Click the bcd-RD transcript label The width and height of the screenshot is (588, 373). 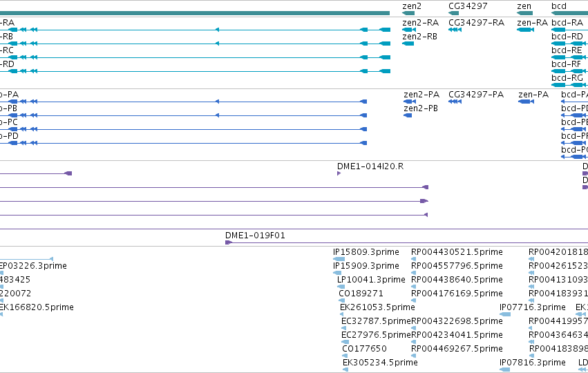(567, 37)
